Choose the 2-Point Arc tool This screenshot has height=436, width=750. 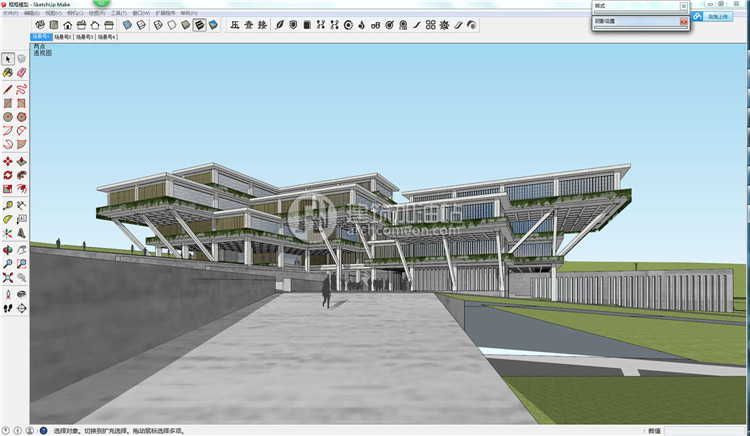point(22,131)
